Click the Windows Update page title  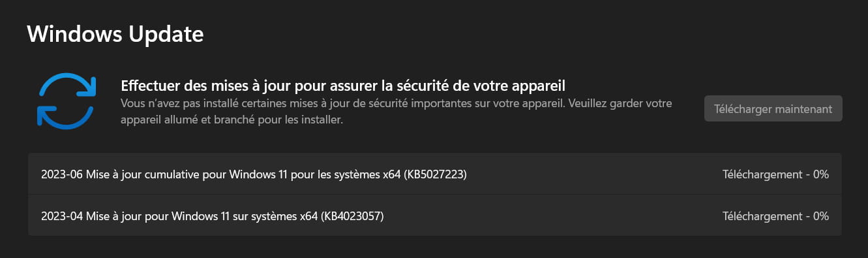(x=115, y=33)
